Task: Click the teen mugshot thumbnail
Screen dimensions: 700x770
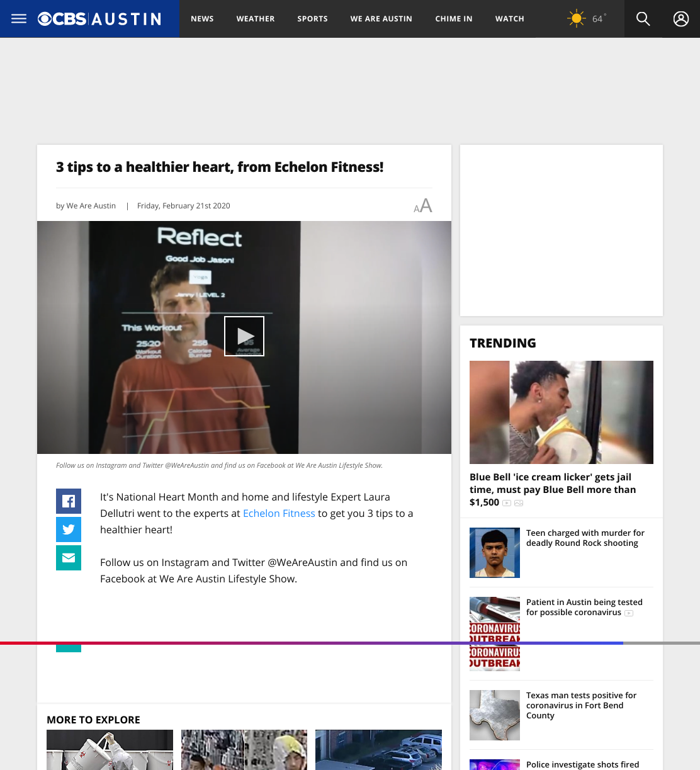Action: tap(495, 553)
